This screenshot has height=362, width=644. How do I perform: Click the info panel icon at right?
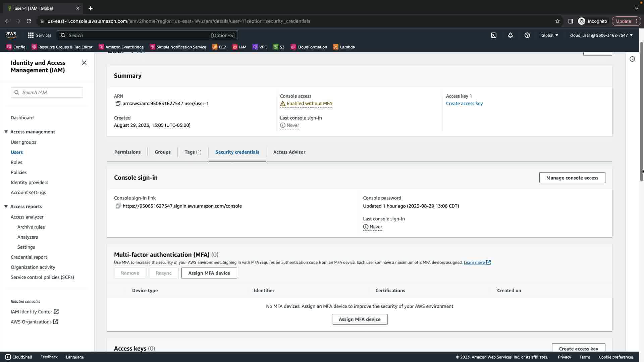pos(632,59)
